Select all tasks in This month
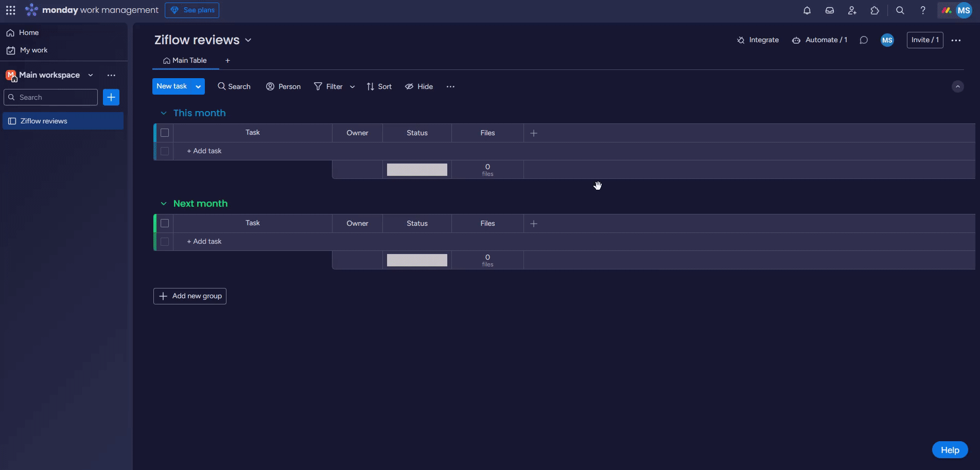The height and width of the screenshot is (470, 980). click(x=165, y=133)
